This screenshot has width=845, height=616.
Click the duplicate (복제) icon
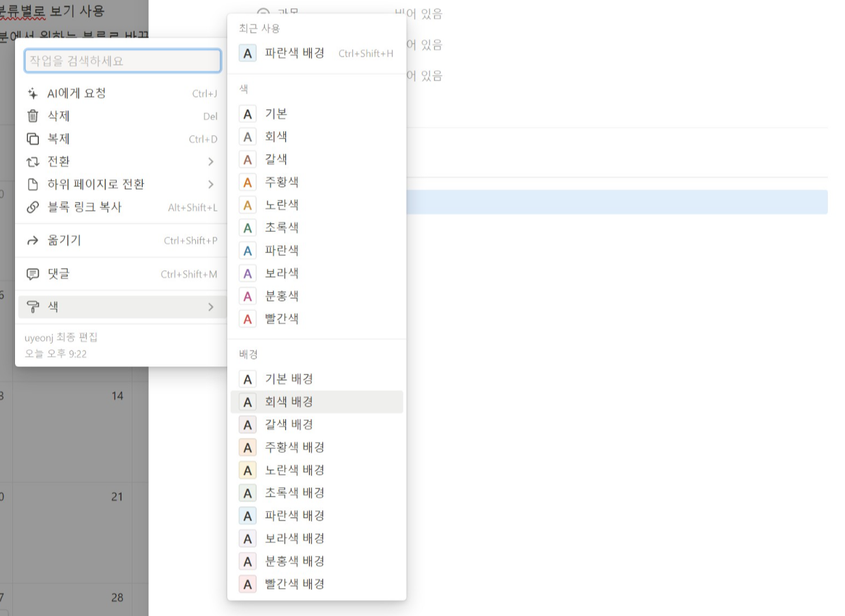click(x=33, y=138)
